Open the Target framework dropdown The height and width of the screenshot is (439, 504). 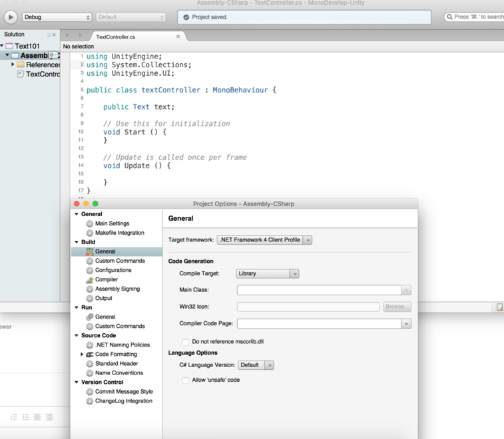(x=264, y=240)
